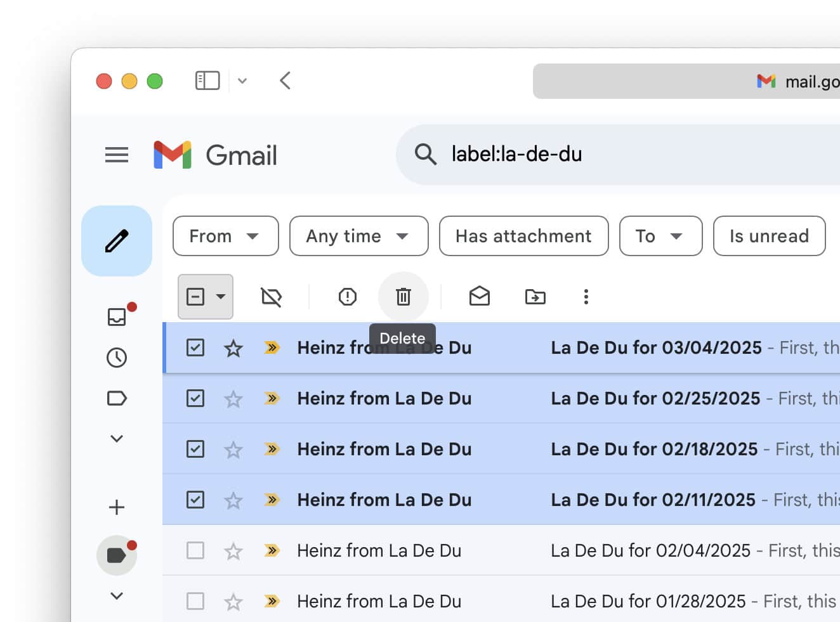The image size is (840, 622).
Task: Open the outlined label icon in sidebar
Action: click(x=117, y=398)
